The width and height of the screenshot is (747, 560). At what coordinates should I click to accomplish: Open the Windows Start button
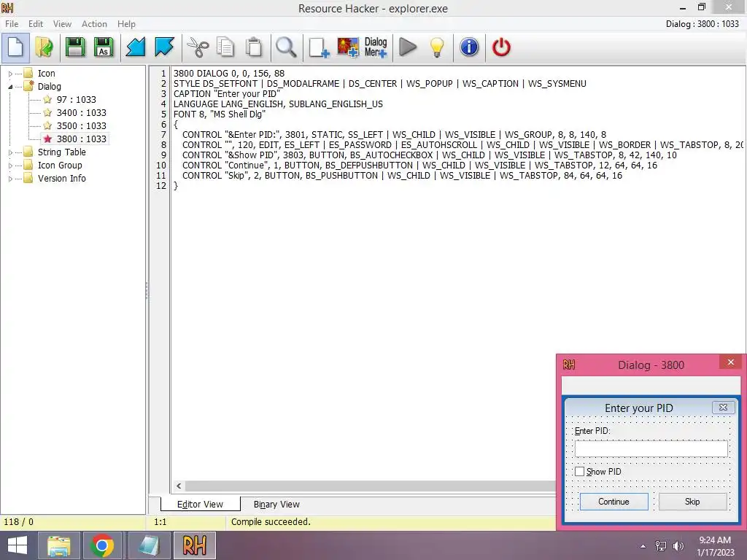coord(18,545)
